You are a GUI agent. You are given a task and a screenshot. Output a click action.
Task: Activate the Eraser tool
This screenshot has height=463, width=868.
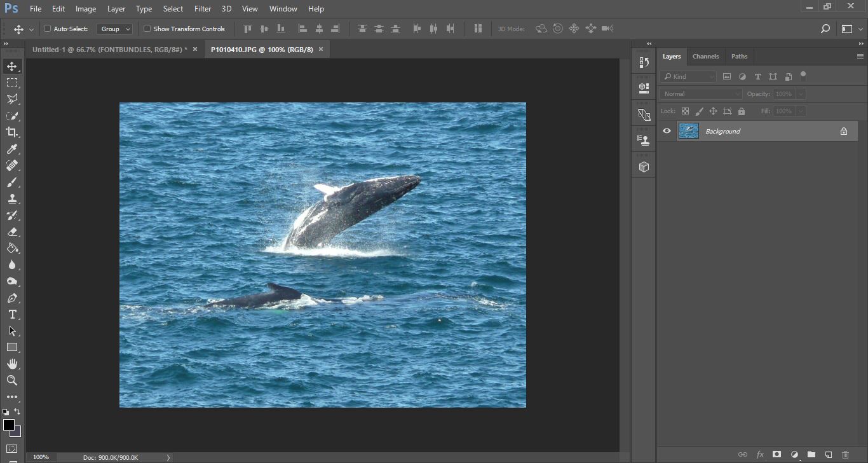click(12, 232)
